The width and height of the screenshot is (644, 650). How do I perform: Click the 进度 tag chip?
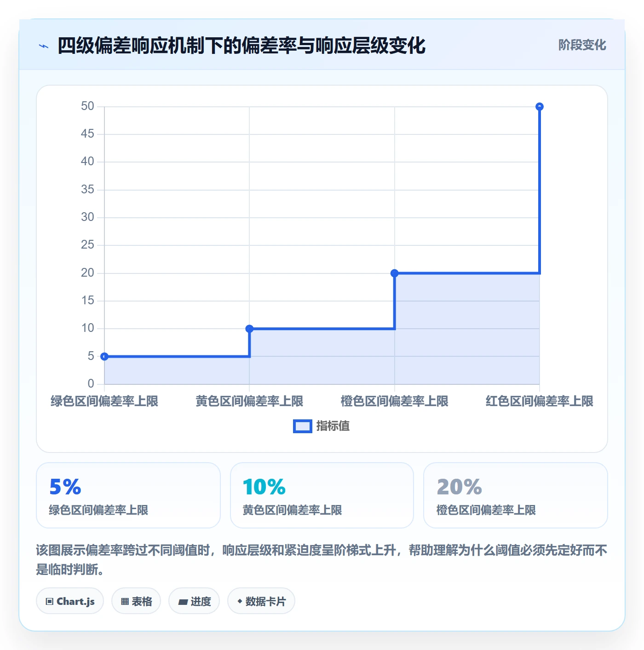pyautogui.click(x=194, y=601)
